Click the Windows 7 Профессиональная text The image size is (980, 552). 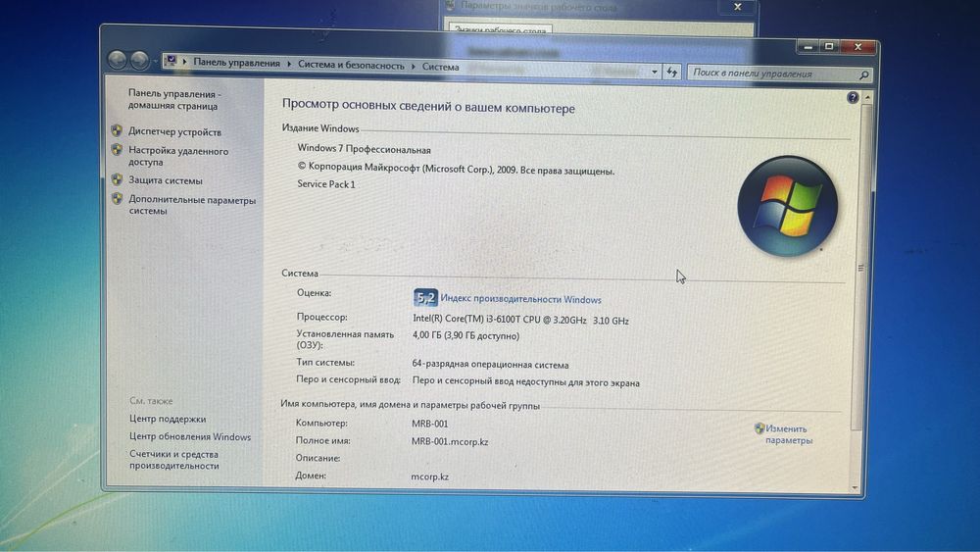pos(364,149)
